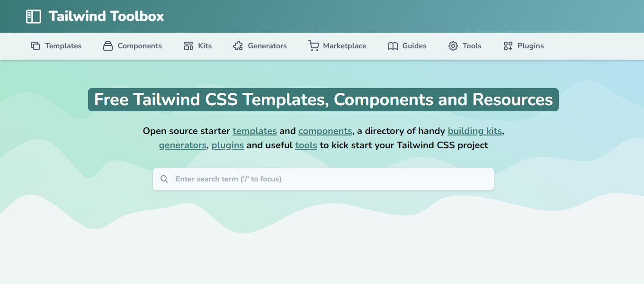
Task: Click the Guides open book icon
Action: 393,46
